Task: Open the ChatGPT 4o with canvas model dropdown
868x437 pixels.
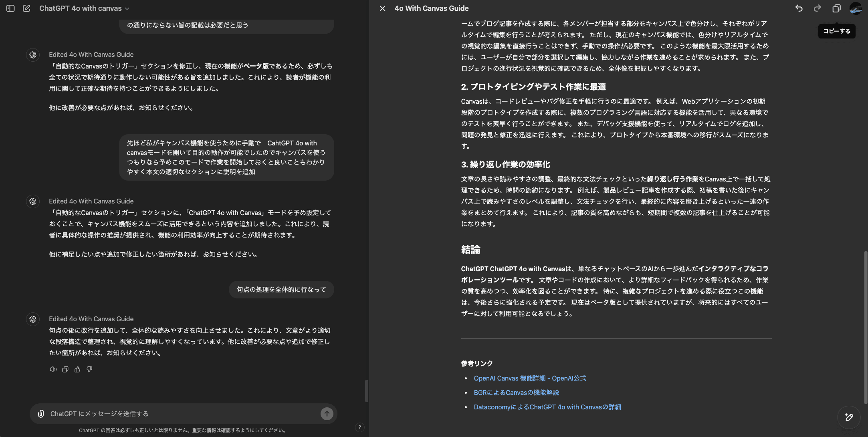Action: tap(84, 8)
